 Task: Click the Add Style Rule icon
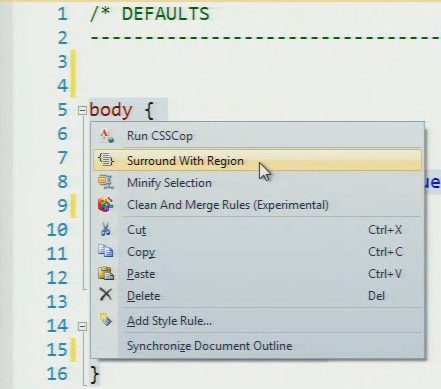106,319
